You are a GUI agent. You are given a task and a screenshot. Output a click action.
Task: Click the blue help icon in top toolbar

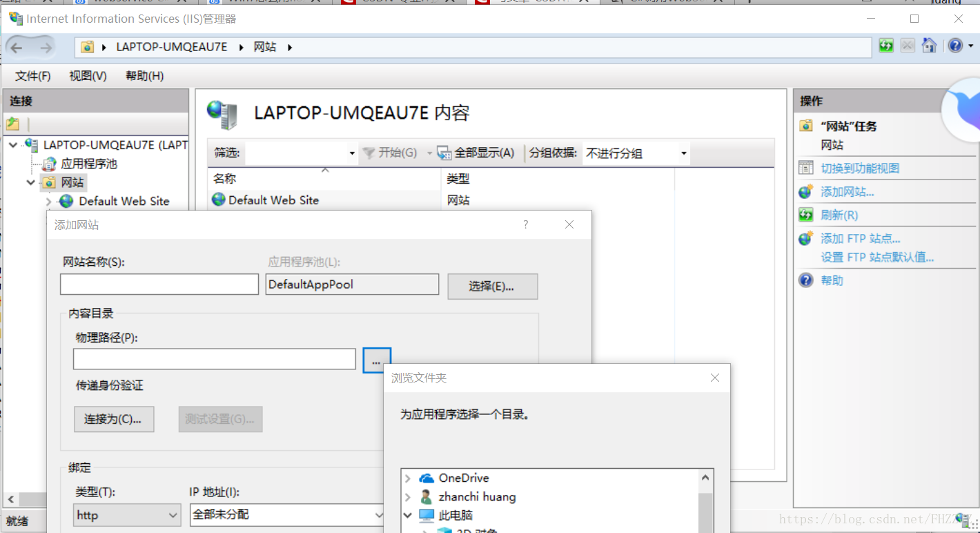[955, 46]
